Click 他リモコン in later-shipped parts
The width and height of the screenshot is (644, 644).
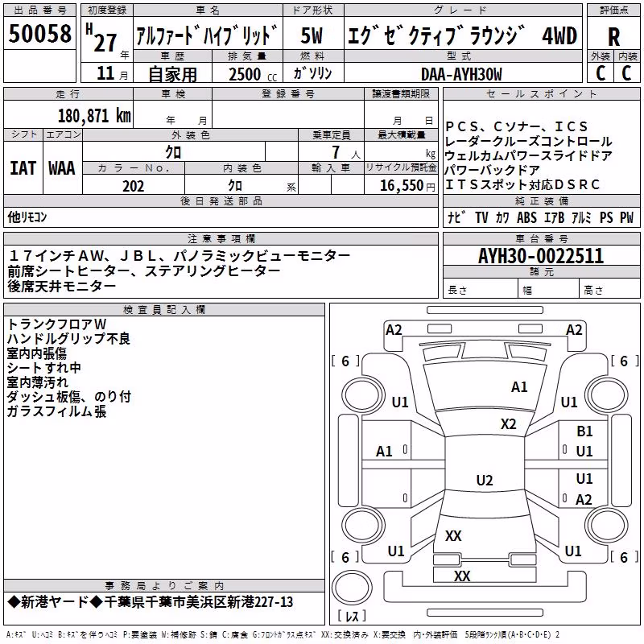click(27, 217)
